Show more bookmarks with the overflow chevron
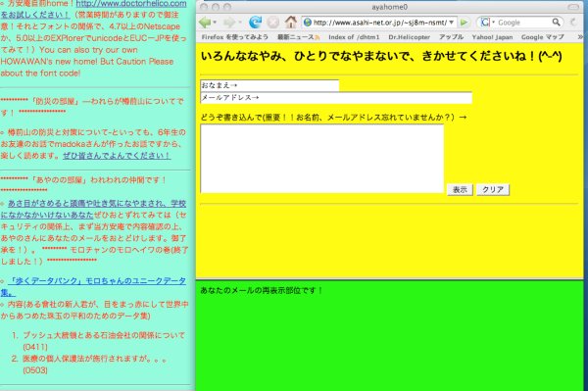588x391 pixels. coord(580,36)
